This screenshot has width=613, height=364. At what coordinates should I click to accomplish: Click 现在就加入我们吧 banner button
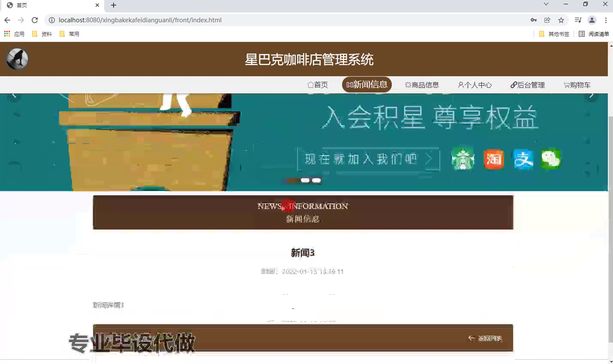[368, 159]
